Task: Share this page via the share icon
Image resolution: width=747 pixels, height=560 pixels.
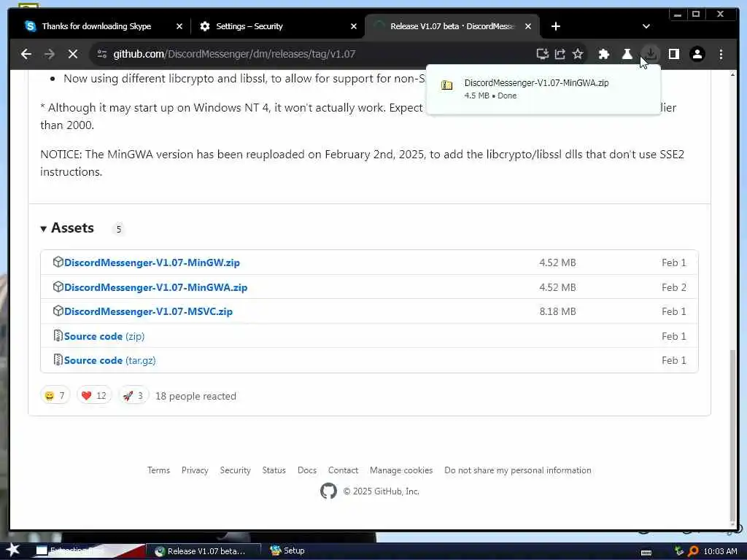Action: point(560,54)
